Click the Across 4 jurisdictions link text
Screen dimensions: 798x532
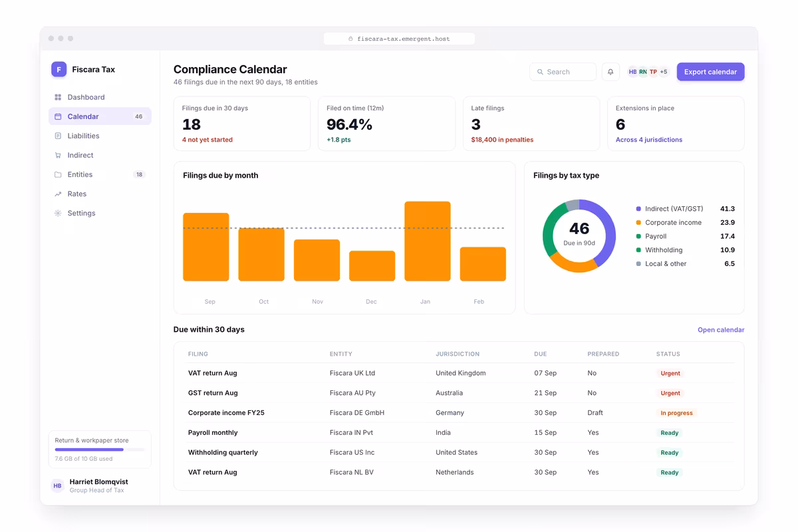(649, 140)
